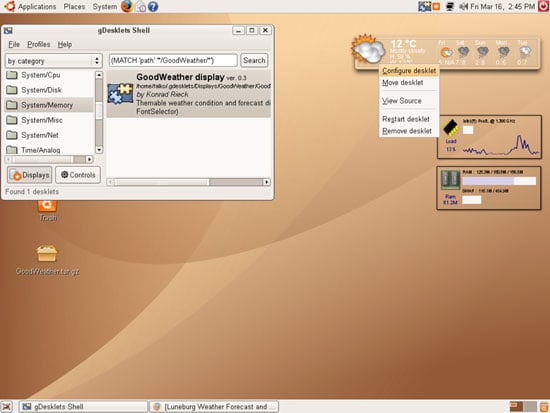
Task: Click category list scroll down arrow
Action: pos(99,150)
